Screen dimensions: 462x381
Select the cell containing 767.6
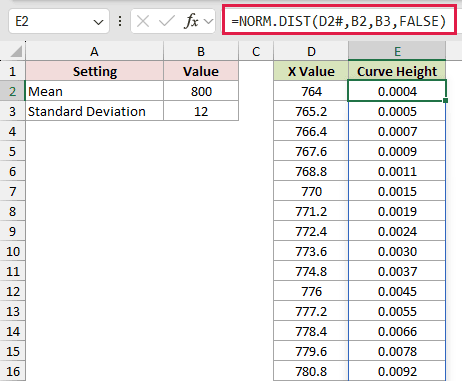[311, 151]
